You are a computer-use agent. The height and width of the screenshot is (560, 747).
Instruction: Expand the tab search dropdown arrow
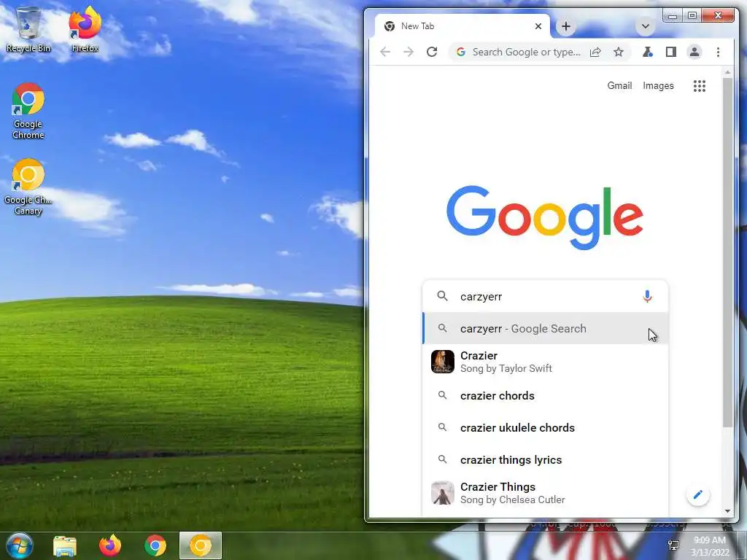coord(645,26)
